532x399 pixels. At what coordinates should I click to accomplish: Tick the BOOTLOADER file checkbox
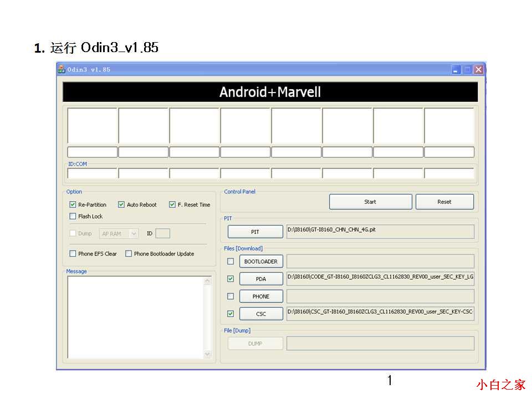231,261
